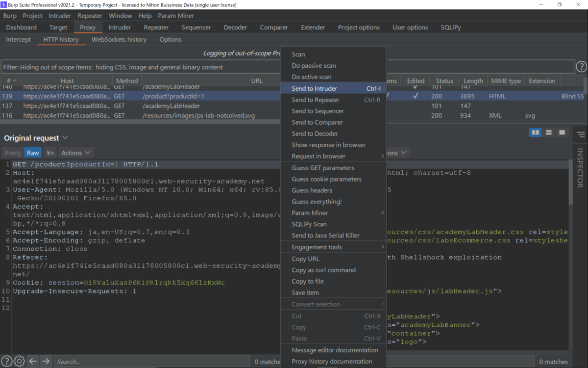Open the Extender tab
The height and width of the screenshot is (368, 588).
click(x=313, y=27)
